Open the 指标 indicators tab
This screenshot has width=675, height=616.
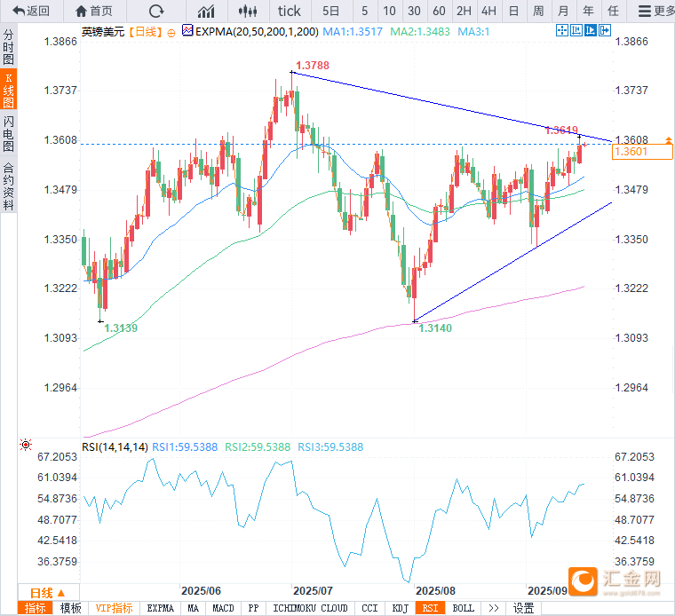tap(35, 608)
